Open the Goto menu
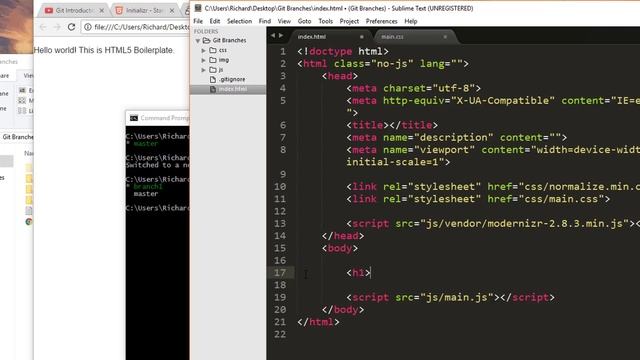 304,21
